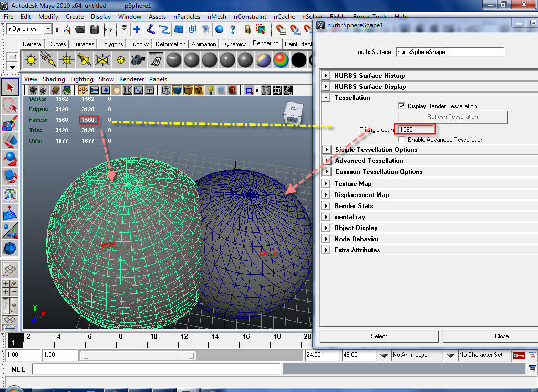Create a point light from the shelf

point(67,60)
